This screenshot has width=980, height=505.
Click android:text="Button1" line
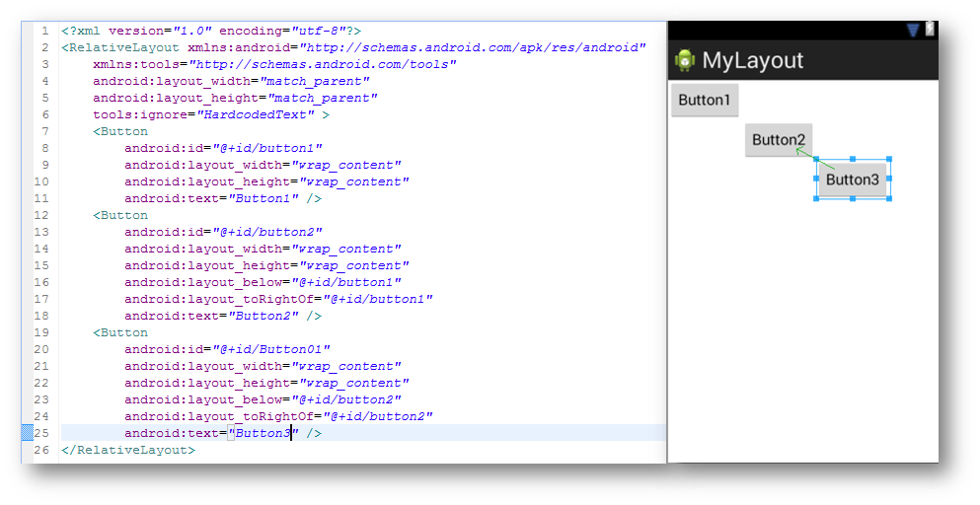click(223, 199)
